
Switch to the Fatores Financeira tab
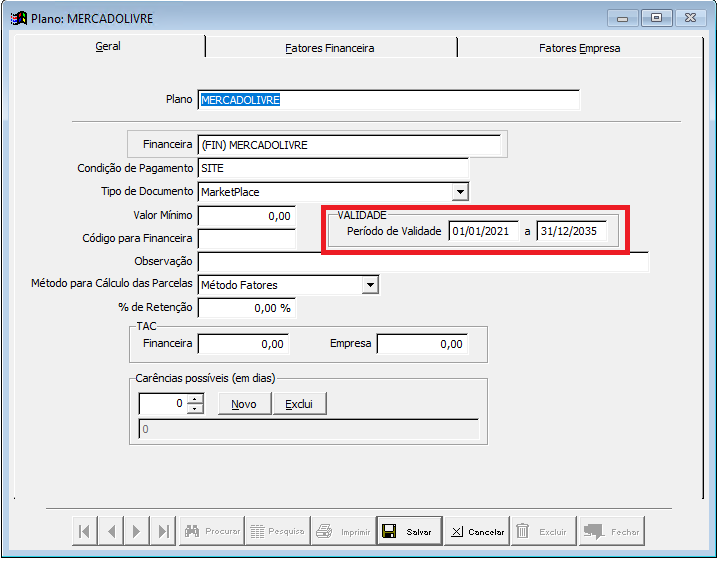pos(330,47)
